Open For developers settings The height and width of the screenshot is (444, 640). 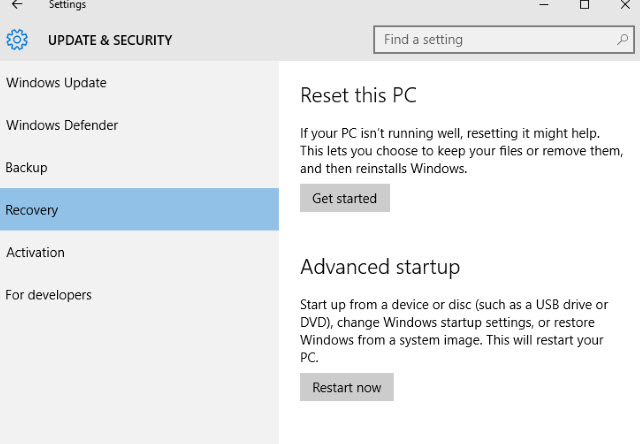[x=139, y=295]
